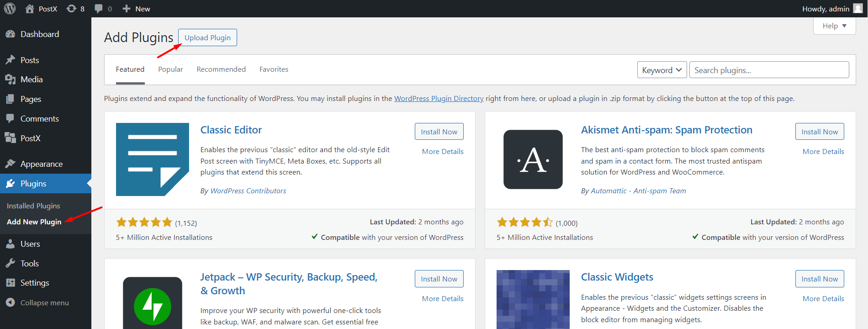Open the updates icon showing 8
This screenshot has width=868, height=329.
tap(75, 9)
